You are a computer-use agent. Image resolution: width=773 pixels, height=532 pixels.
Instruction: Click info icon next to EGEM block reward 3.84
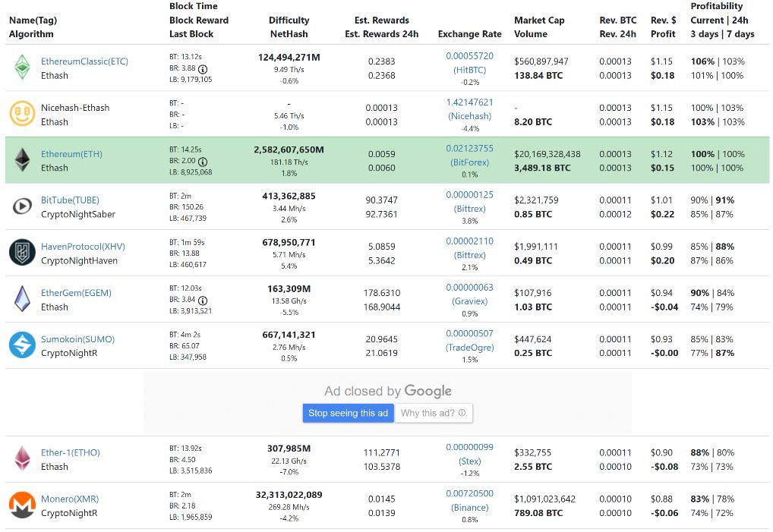point(203,301)
